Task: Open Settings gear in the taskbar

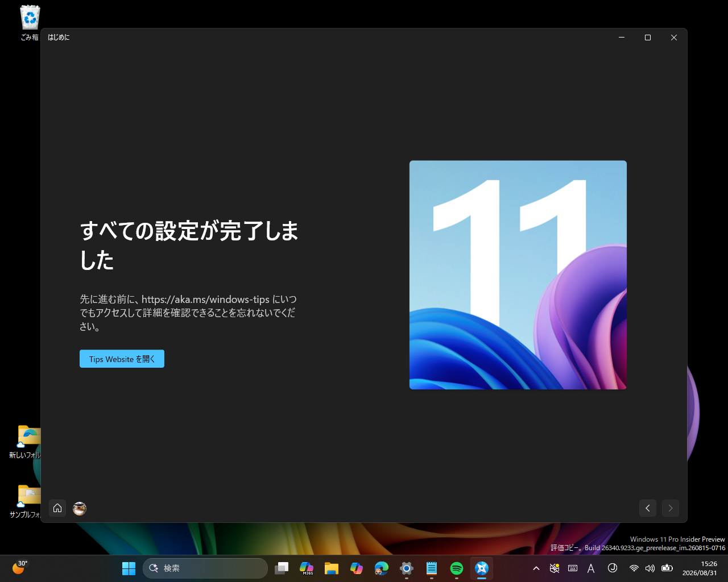Action: pyautogui.click(x=407, y=568)
